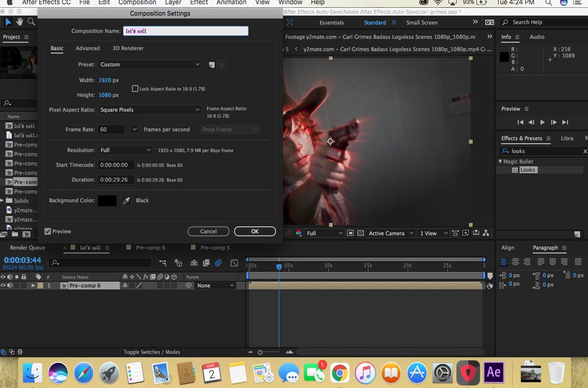This screenshot has width=588, height=388.
Task: Open Active Camera view dropdown
Action: [391, 233]
